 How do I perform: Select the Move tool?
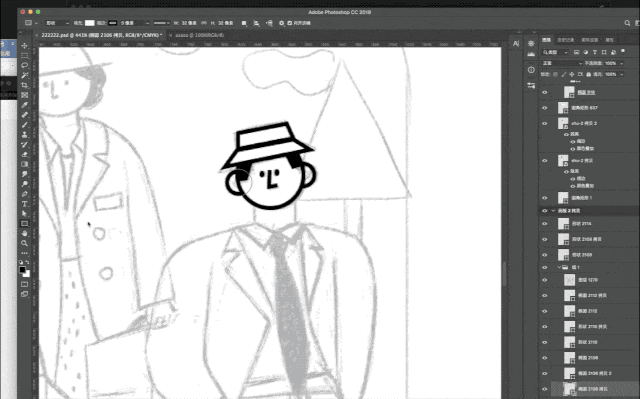[x=24, y=45]
